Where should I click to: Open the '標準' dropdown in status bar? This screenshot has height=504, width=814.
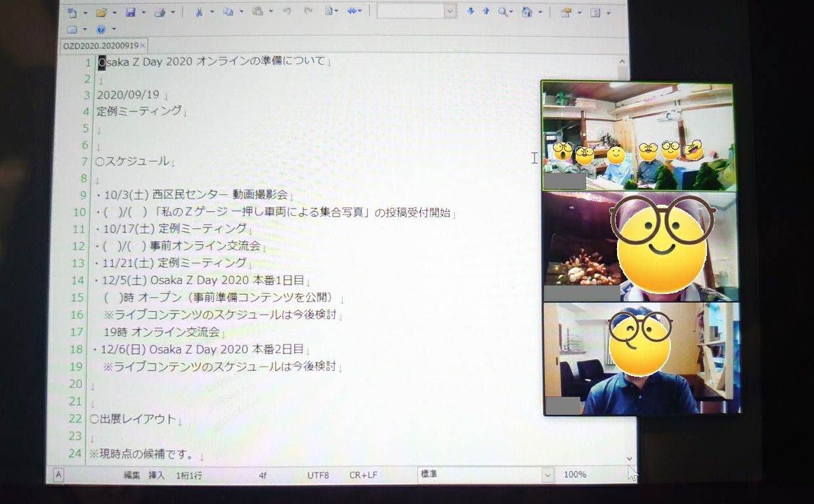click(547, 474)
